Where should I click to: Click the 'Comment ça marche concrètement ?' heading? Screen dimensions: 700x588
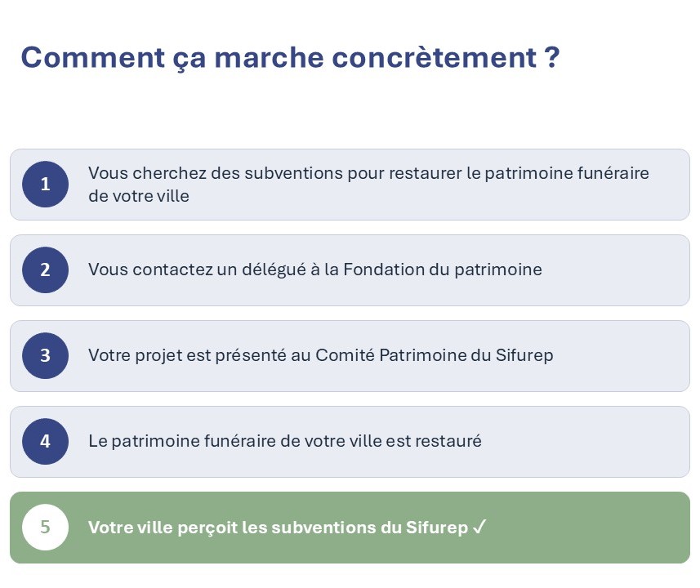click(290, 58)
